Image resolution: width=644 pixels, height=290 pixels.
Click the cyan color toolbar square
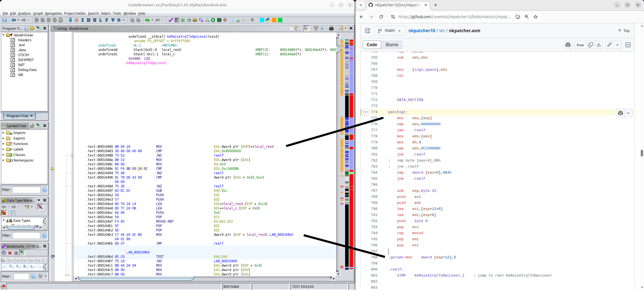(x=262, y=20)
